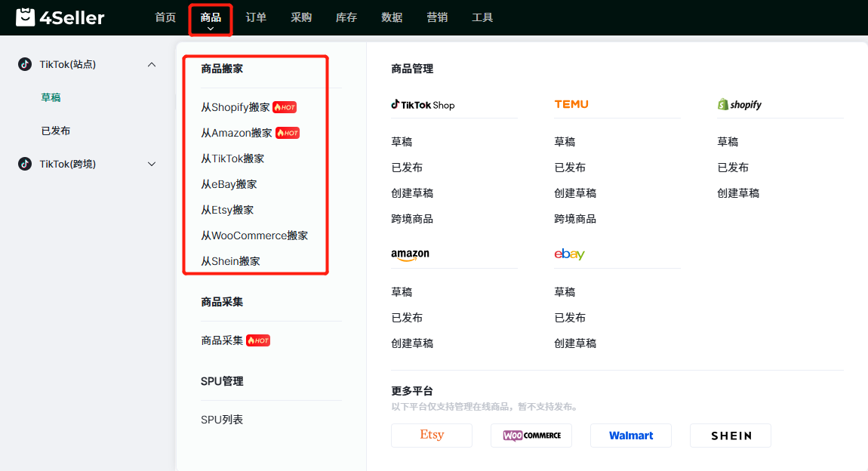This screenshot has height=471, width=868.
Task: Select 从Shopify搬家 in the product migration list
Action: [x=235, y=107]
